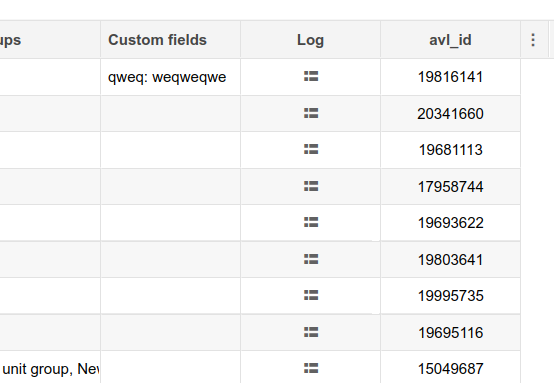Open the three-dot column options menu
The width and height of the screenshot is (554, 383).
tap(533, 40)
